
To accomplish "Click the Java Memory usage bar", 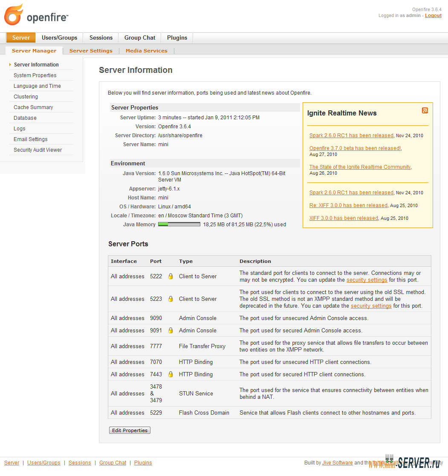I will click(179, 224).
